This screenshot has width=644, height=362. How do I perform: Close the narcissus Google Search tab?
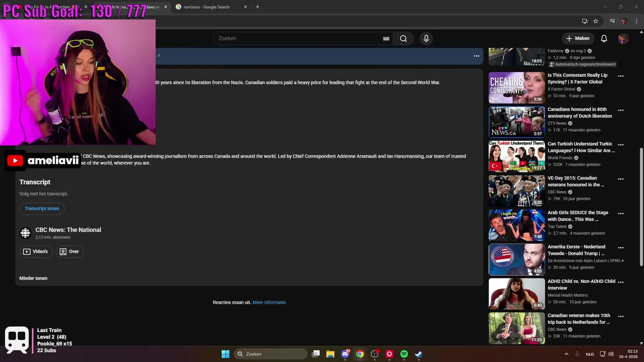(x=246, y=7)
